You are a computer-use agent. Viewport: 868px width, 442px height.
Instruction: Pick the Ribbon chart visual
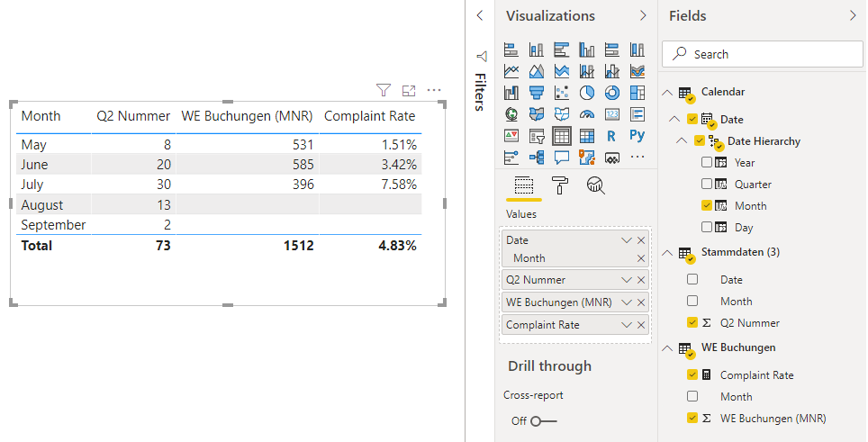[637, 71]
